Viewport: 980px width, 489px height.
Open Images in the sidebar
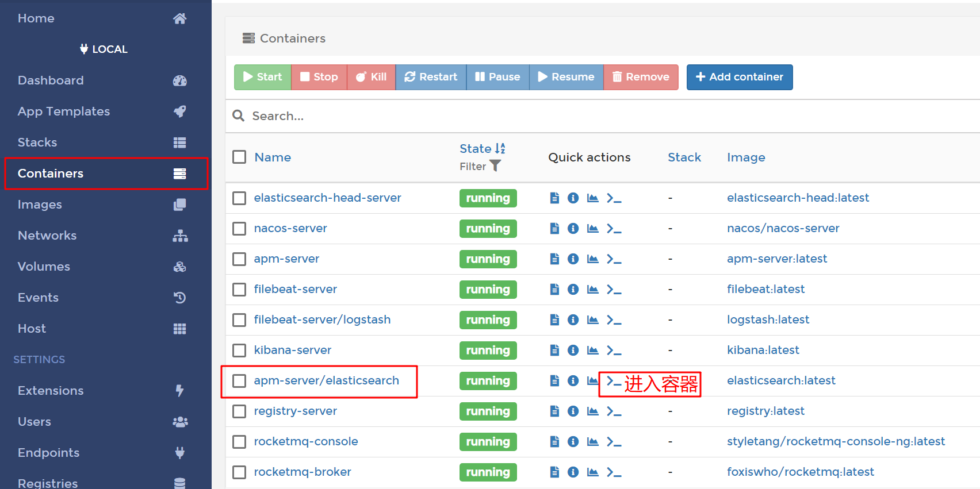106,205
